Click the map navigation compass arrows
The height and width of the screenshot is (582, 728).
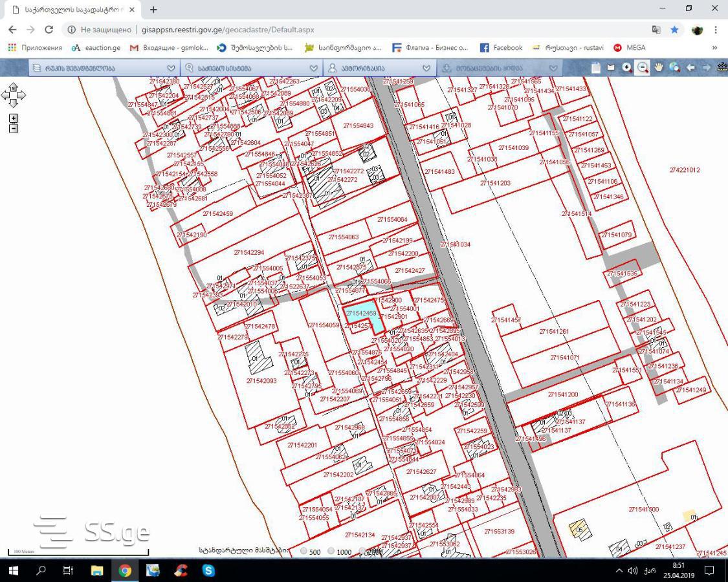pyautogui.click(x=13, y=95)
